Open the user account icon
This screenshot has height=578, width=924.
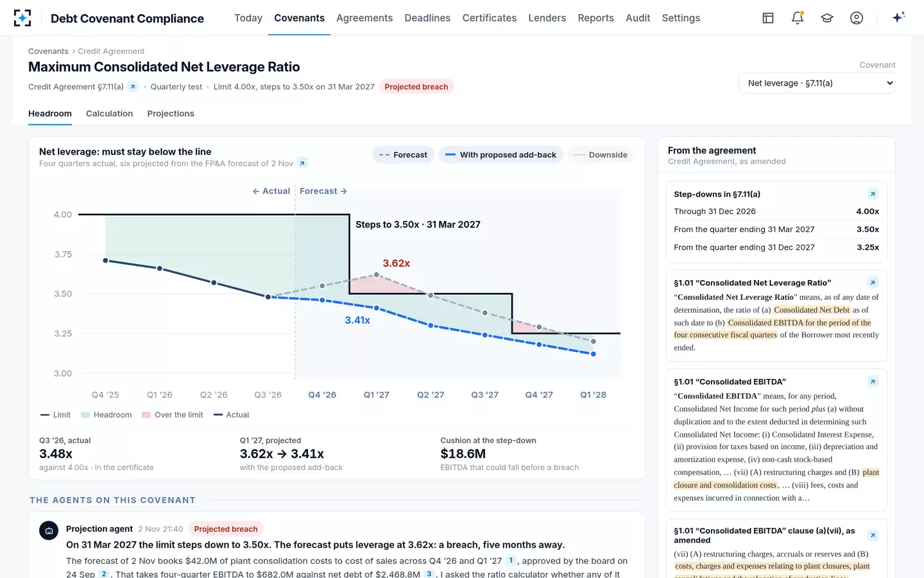coord(857,18)
